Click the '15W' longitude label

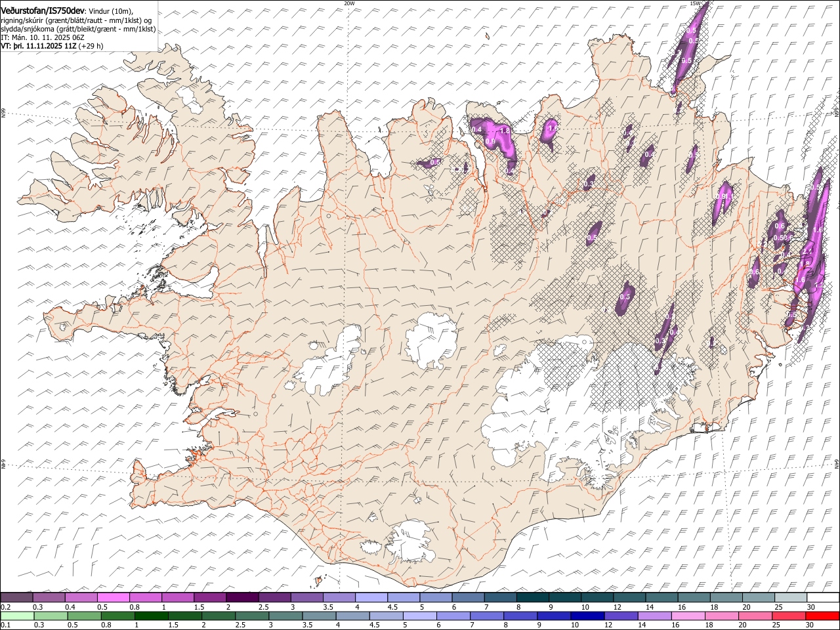click(696, 3)
